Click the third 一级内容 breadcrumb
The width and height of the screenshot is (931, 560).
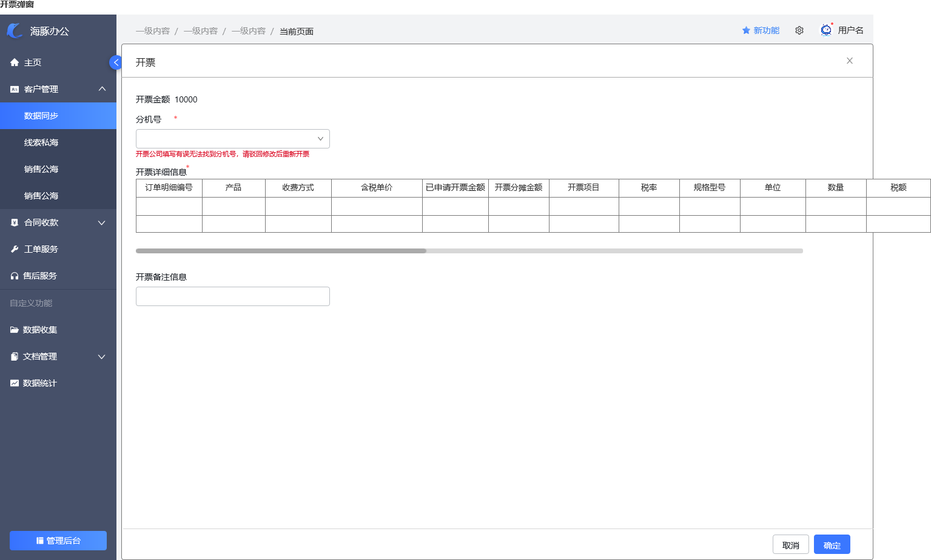tap(249, 31)
